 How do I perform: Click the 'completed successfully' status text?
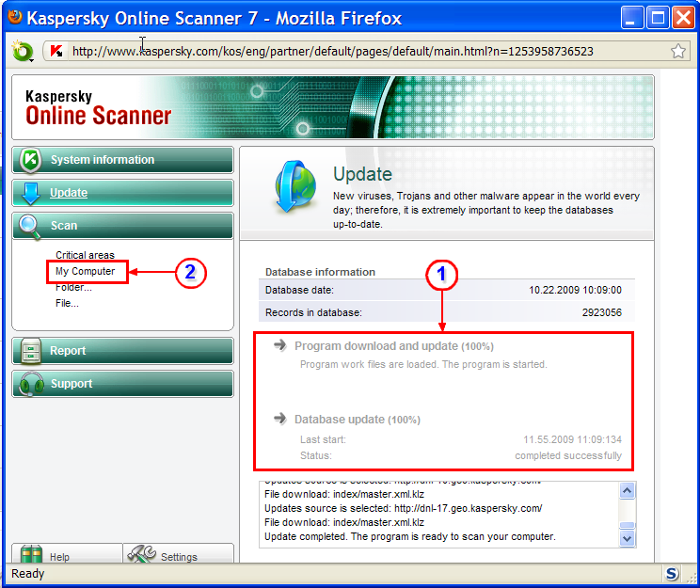pyautogui.click(x=568, y=455)
